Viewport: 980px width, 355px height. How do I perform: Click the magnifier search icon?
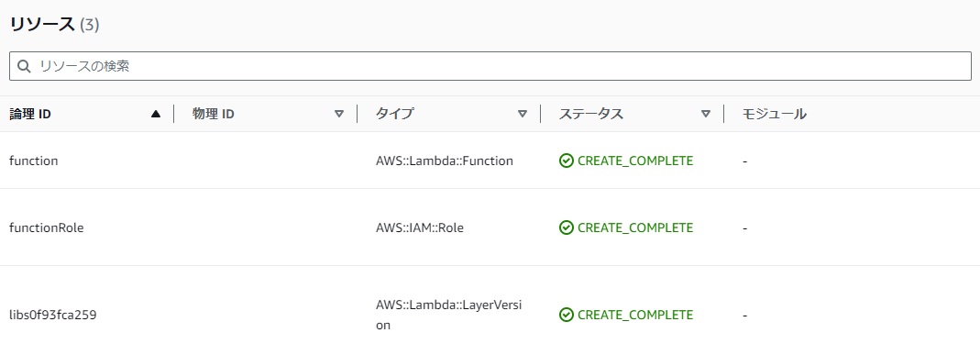[x=24, y=66]
